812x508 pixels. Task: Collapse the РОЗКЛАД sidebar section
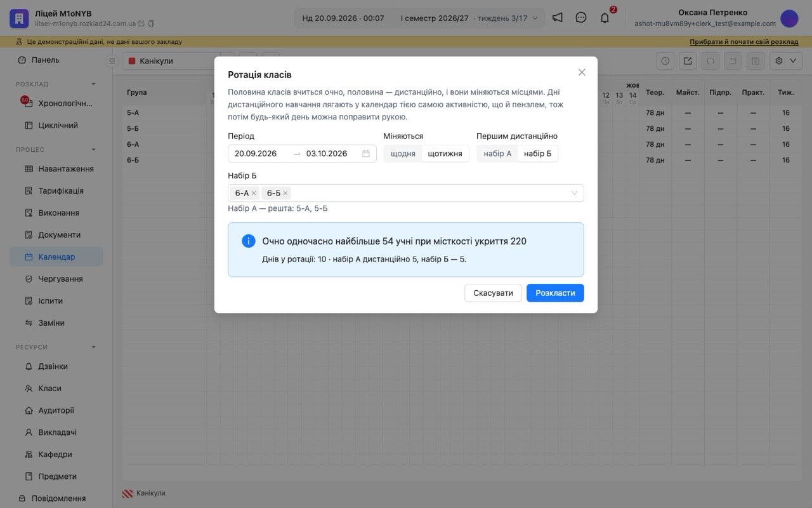[x=94, y=84]
